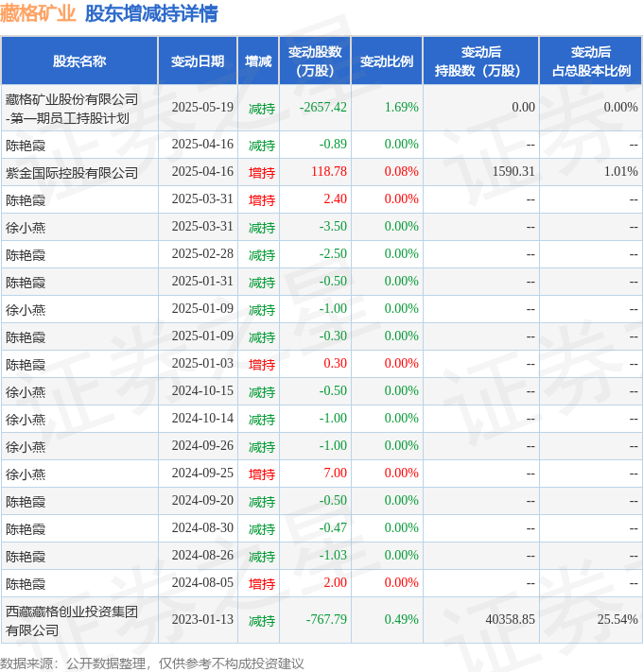Click 陈艳霞 in the 2024-08-05 row
Screen dimensions: 643x672
26,584
